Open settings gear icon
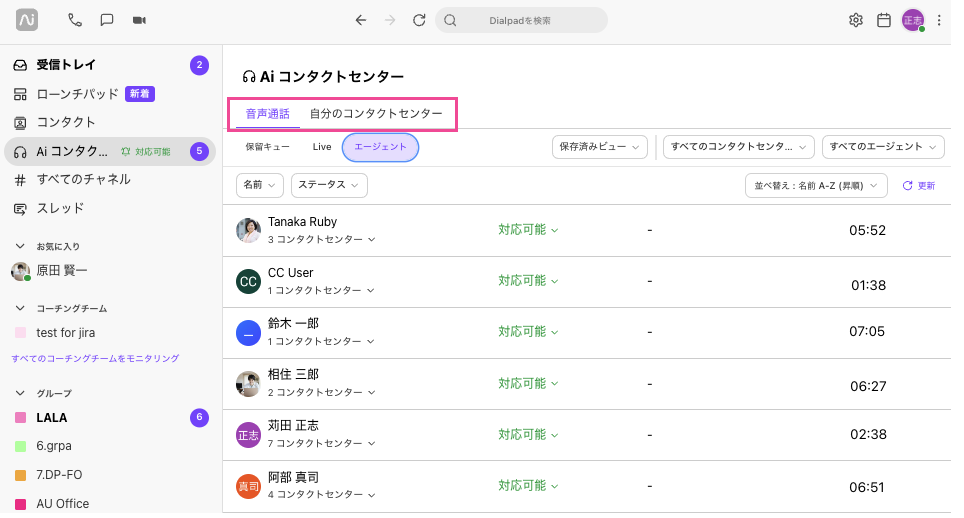 click(856, 20)
